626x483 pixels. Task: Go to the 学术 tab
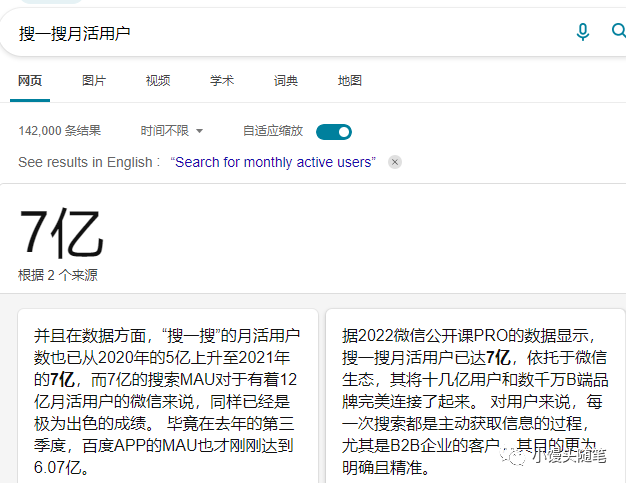coord(222,81)
